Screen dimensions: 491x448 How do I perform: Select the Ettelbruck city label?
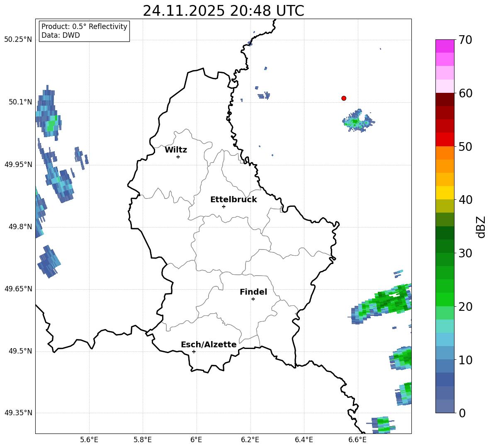pyautogui.click(x=233, y=200)
